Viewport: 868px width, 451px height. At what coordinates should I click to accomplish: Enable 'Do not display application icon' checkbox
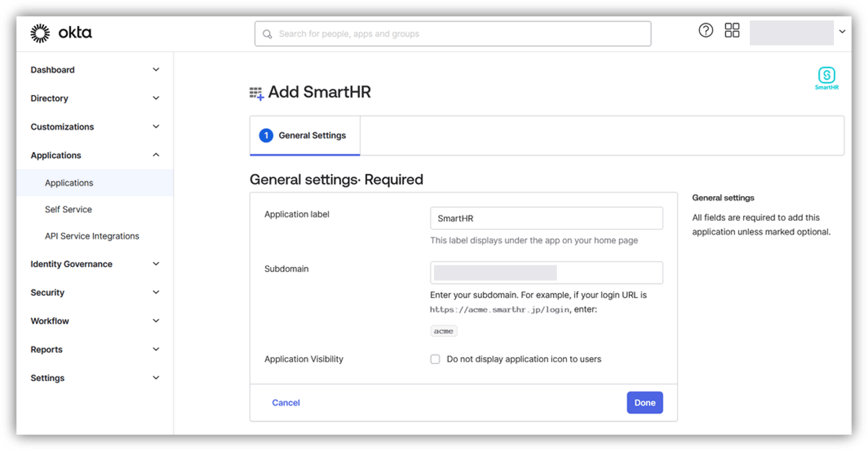click(435, 359)
